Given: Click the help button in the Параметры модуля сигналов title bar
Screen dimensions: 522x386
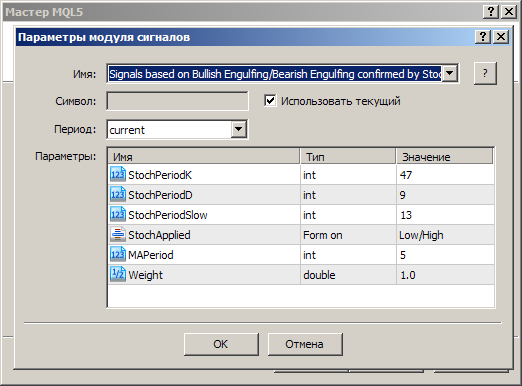Looking at the screenshot, I should (483, 36).
